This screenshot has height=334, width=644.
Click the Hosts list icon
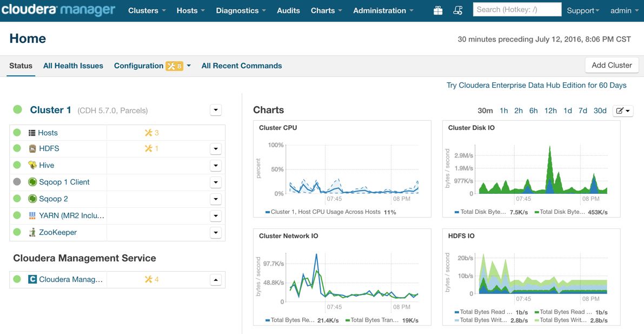[x=32, y=133]
